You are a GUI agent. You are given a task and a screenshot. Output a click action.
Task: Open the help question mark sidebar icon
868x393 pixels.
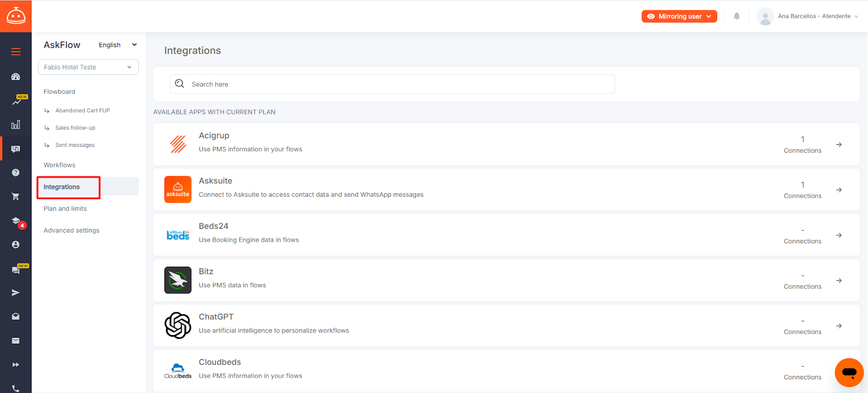(x=16, y=172)
